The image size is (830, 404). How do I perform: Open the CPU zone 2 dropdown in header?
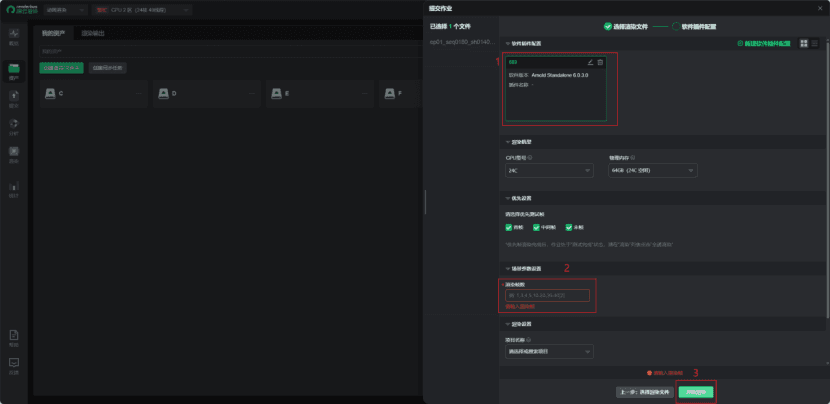[x=141, y=10]
